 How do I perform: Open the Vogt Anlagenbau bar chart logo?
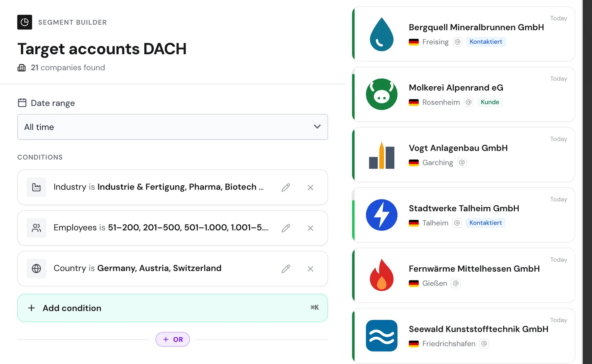[381, 155]
